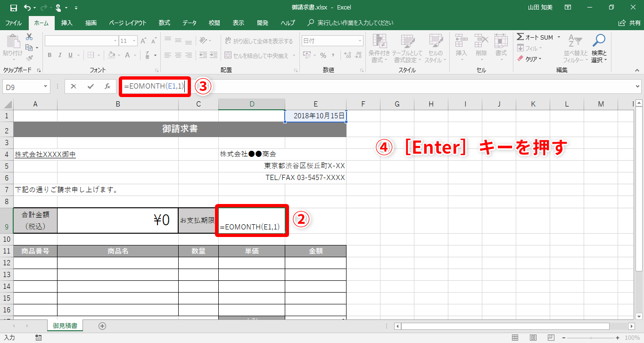Switch to the データ tab
This screenshot has width=644, height=343.
(x=190, y=23)
